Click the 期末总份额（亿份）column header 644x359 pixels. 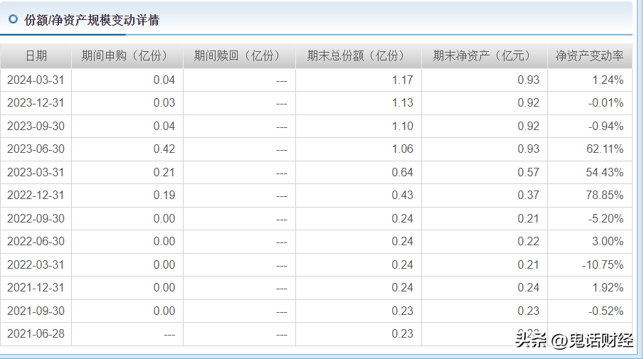[x=359, y=56]
